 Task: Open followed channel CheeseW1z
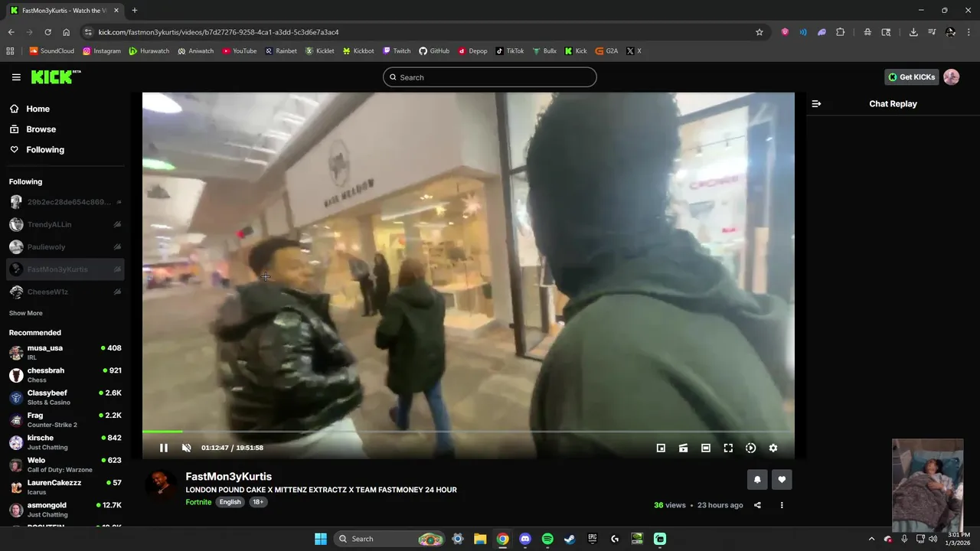[x=65, y=292]
